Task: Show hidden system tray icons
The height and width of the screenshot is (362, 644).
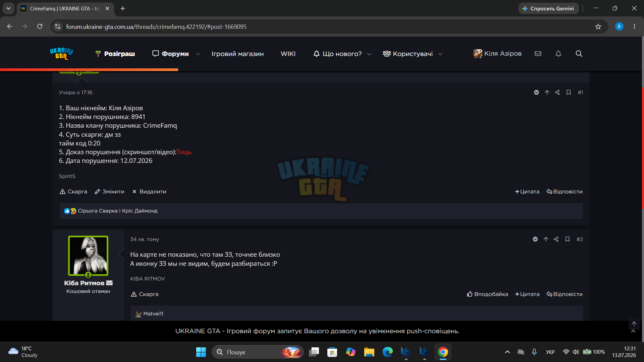Action: click(x=507, y=352)
